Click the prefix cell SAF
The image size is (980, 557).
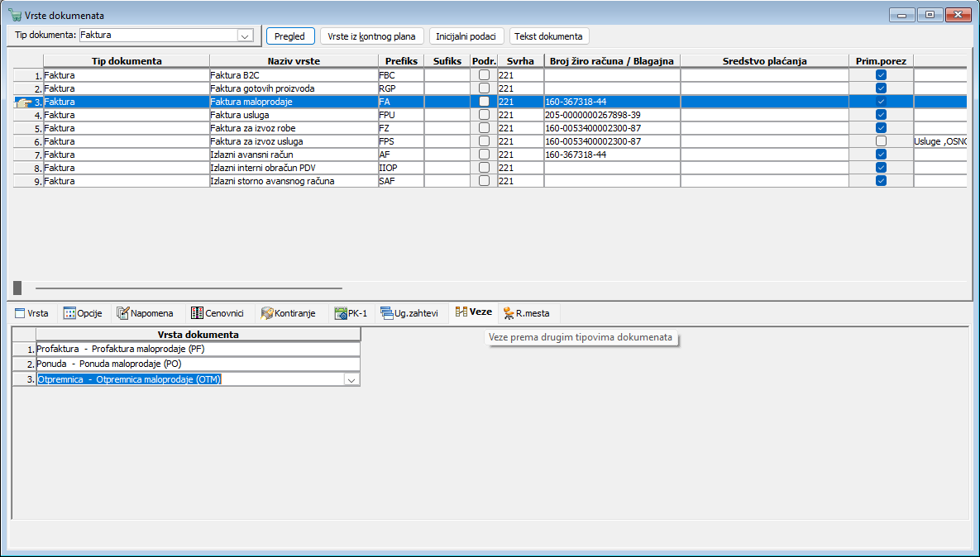point(401,181)
